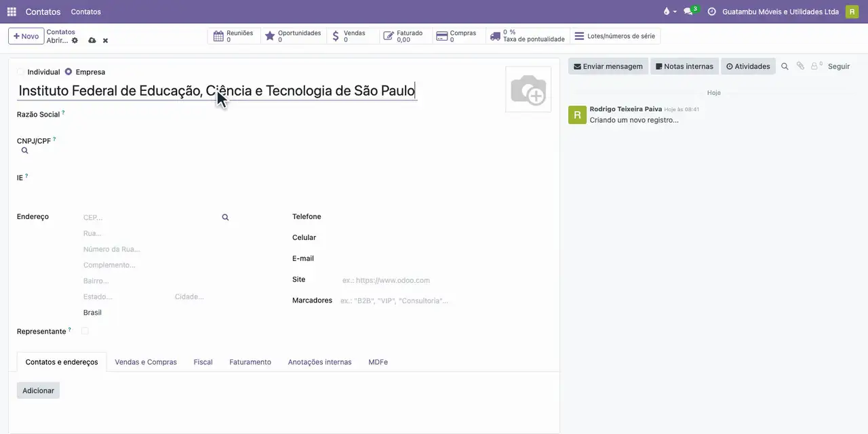Open the Marcadores tags dropdown

click(x=444, y=300)
